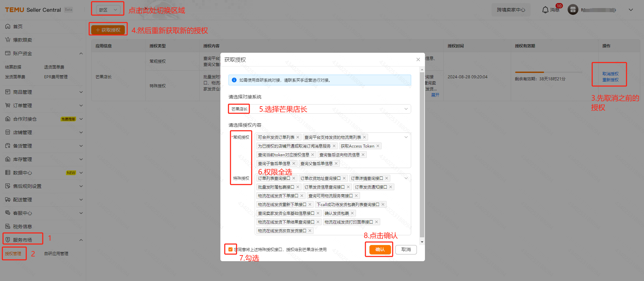Open the 结算数据 submenu item

click(13, 67)
